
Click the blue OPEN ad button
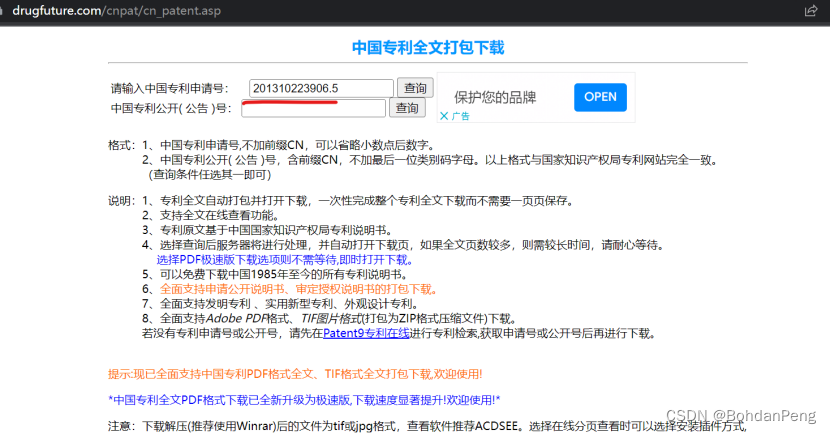point(600,97)
